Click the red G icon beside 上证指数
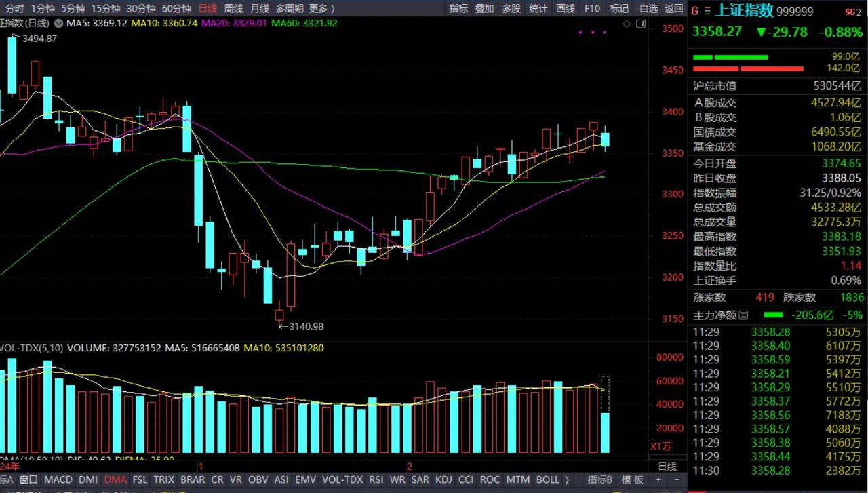 pos(694,11)
